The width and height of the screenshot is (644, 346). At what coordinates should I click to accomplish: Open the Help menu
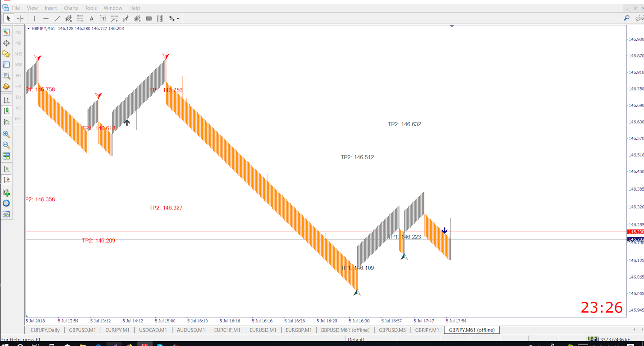pyautogui.click(x=135, y=8)
